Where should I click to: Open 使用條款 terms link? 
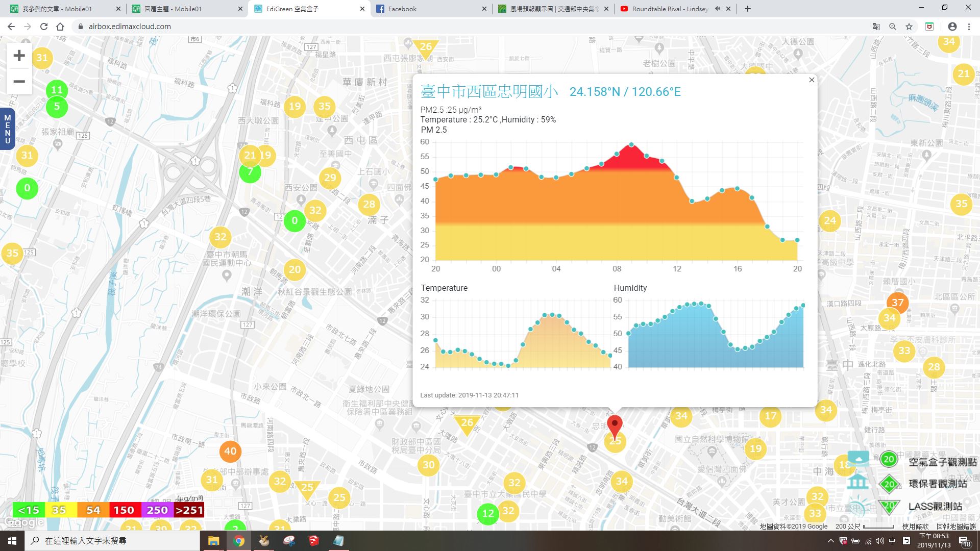coord(915,527)
